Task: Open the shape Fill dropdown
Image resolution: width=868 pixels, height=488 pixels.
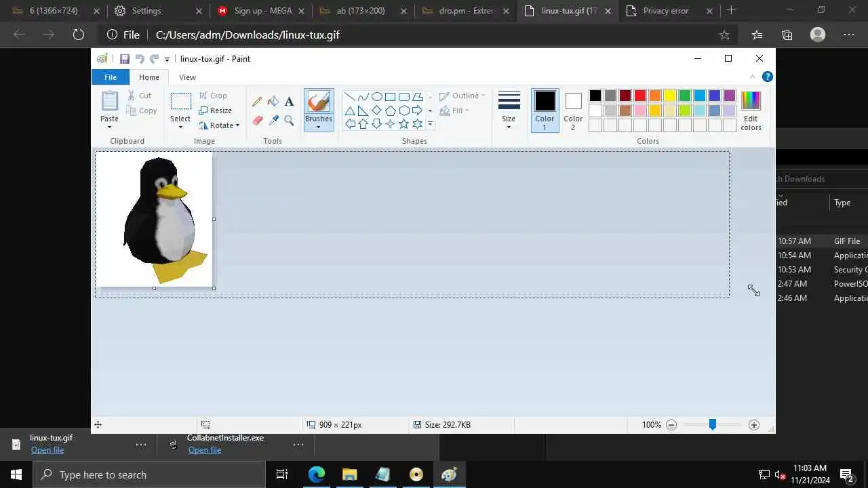Action: 454,110
